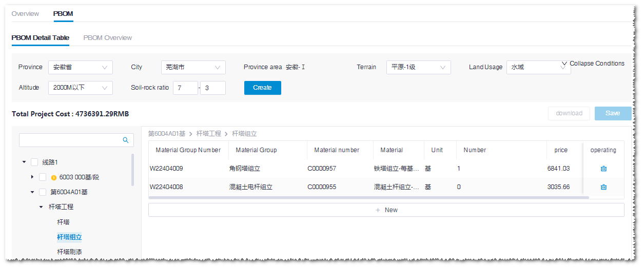Click the table horizontal scrollbar
This screenshot has width=644, height=269.
pos(369,197)
